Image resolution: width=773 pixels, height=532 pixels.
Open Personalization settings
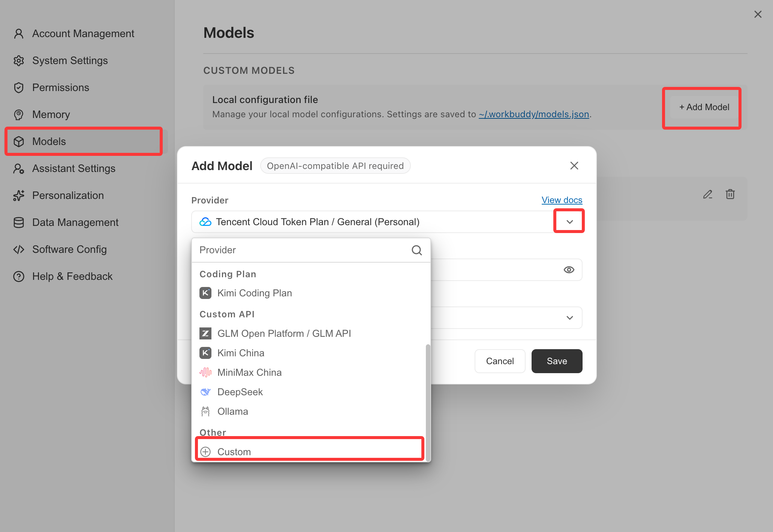tap(83, 196)
